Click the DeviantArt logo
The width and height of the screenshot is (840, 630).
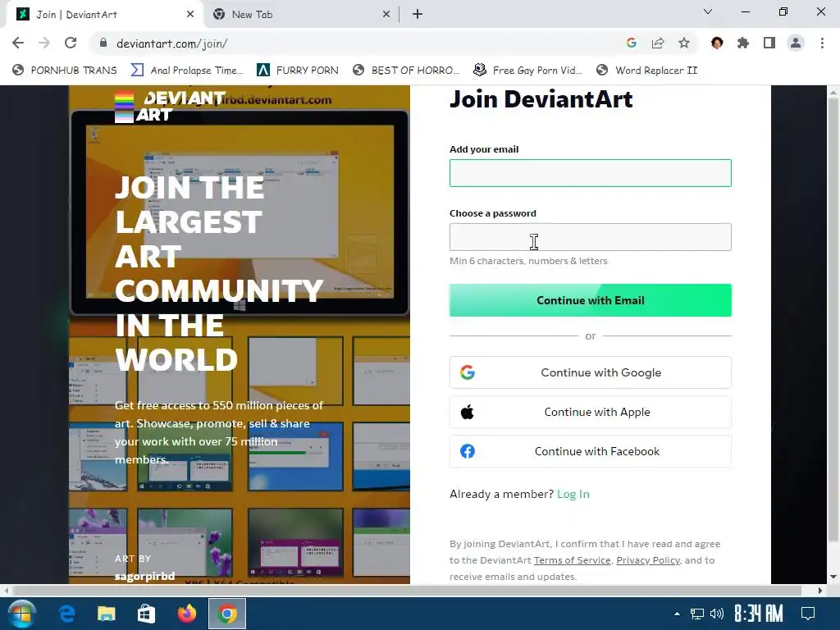171,106
